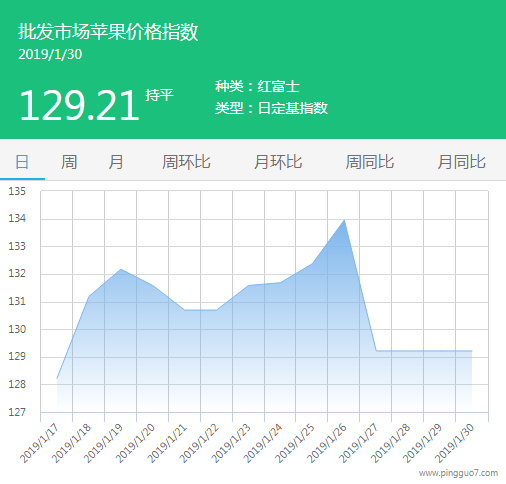Click the x-axis label 2019/1/20
506x484 pixels.
135,443
